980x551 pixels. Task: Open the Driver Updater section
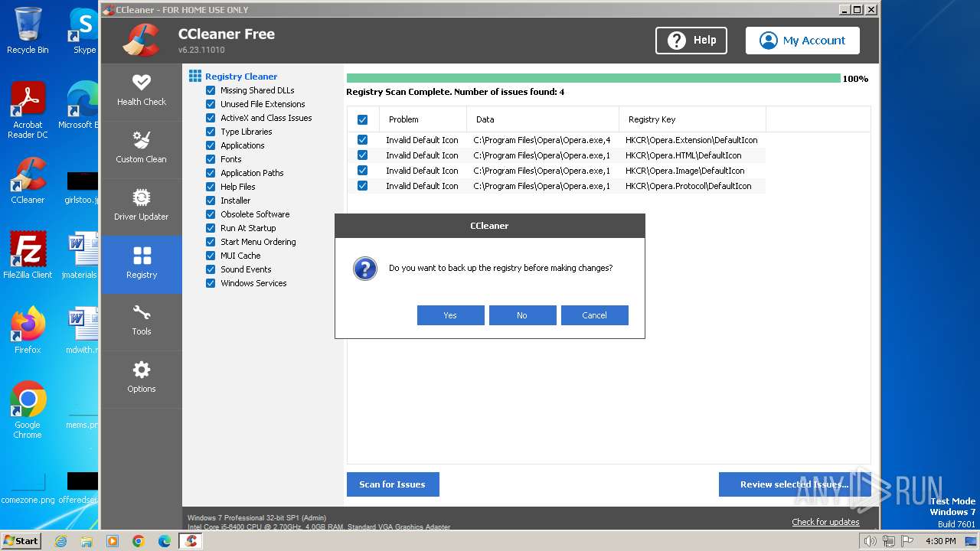[142, 205]
